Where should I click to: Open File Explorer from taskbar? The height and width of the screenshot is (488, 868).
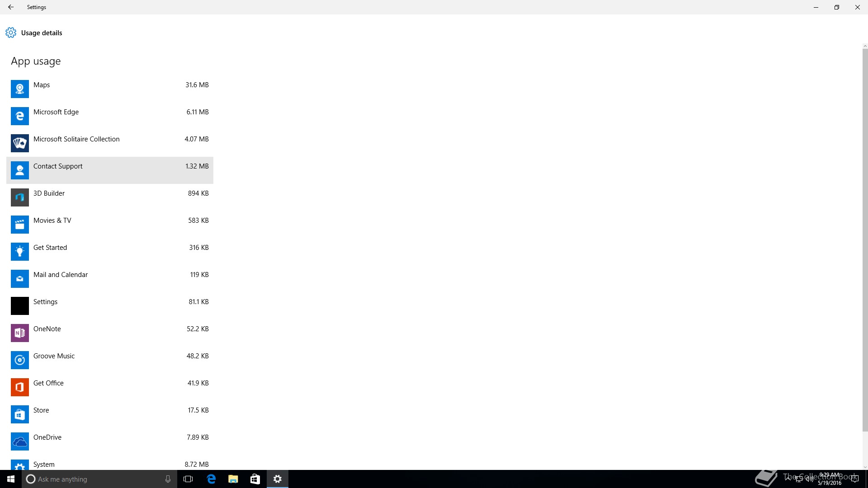tap(233, 479)
